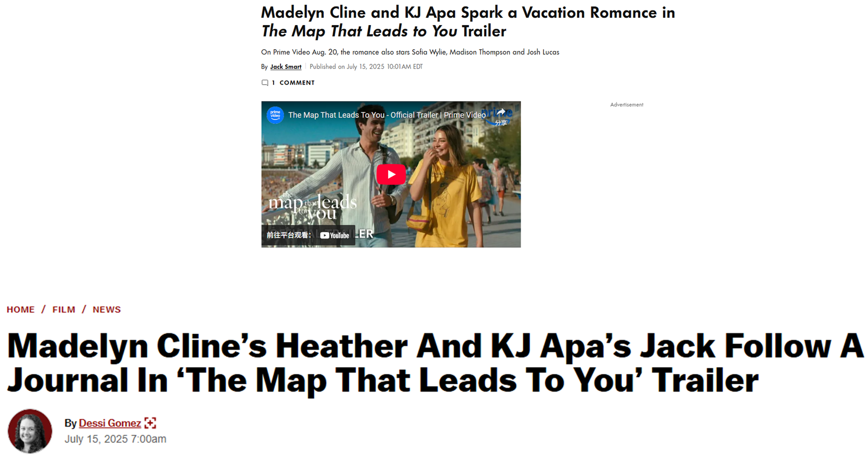This screenshot has height=458, width=868.
Task: Go to FILM breadcrumb
Action: tap(64, 310)
